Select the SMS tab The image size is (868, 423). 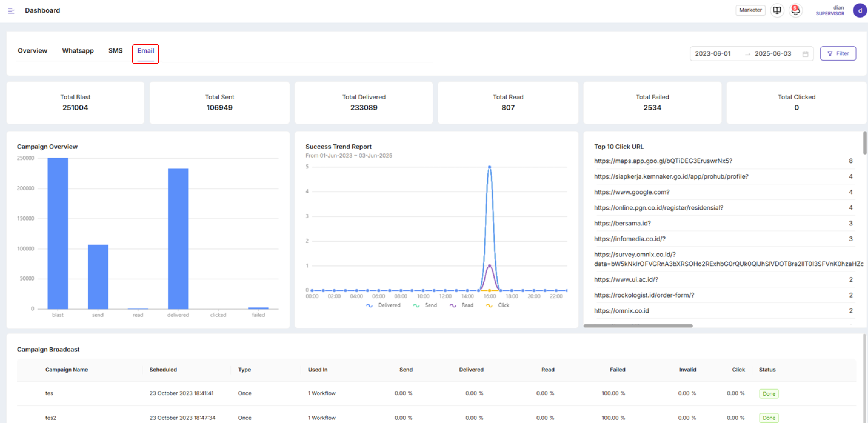[115, 50]
